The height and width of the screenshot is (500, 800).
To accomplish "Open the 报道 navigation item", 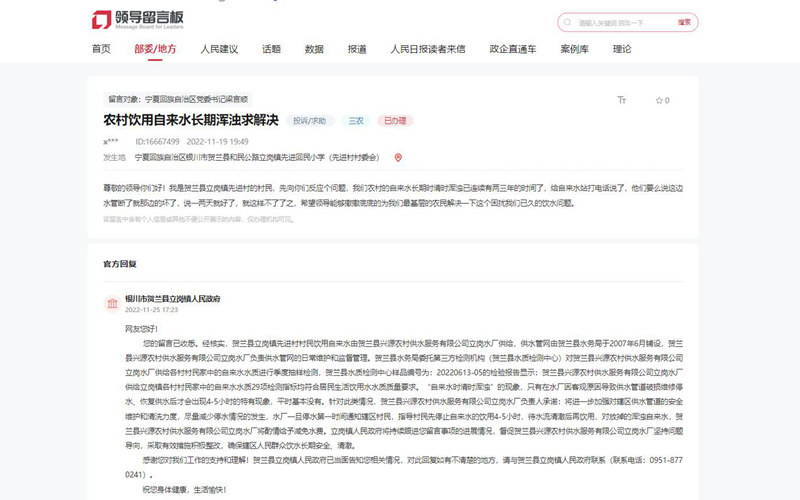I will (x=357, y=48).
